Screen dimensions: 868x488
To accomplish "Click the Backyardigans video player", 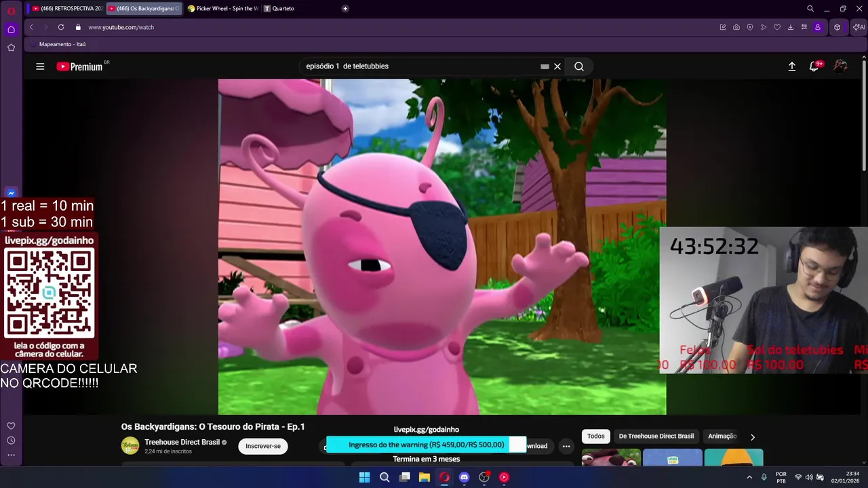I will [442, 247].
